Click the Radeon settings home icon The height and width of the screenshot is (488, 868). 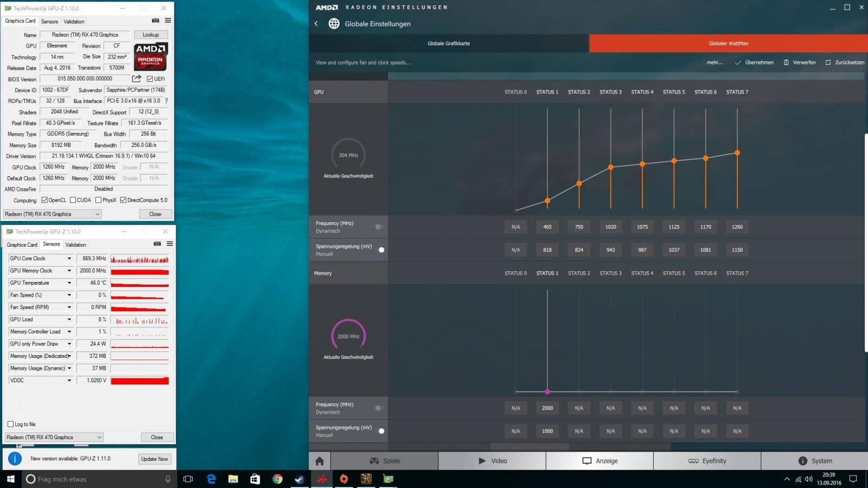[320, 461]
